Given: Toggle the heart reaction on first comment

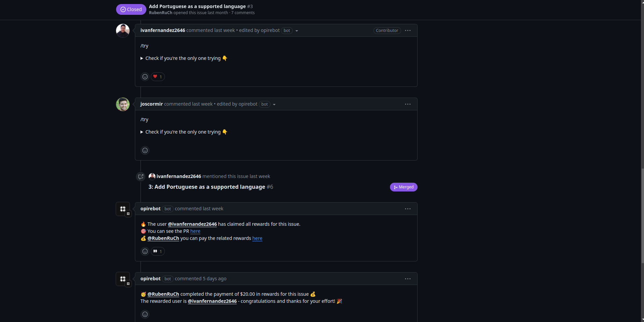Looking at the screenshot, I should (x=158, y=77).
